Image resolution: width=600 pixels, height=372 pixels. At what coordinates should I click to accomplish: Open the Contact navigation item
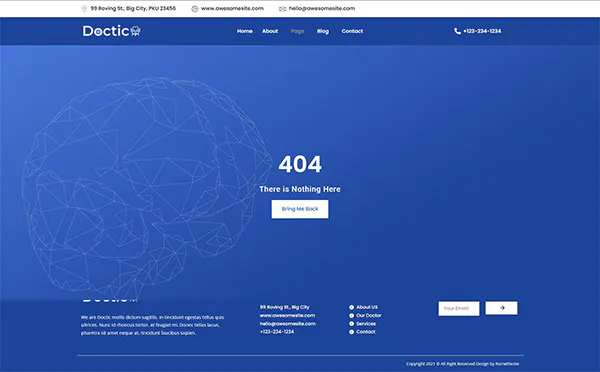tap(352, 31)
